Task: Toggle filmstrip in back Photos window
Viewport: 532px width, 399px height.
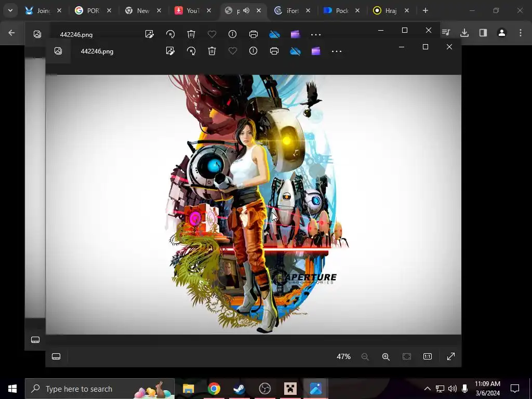Action: click(x=35, y=340)
